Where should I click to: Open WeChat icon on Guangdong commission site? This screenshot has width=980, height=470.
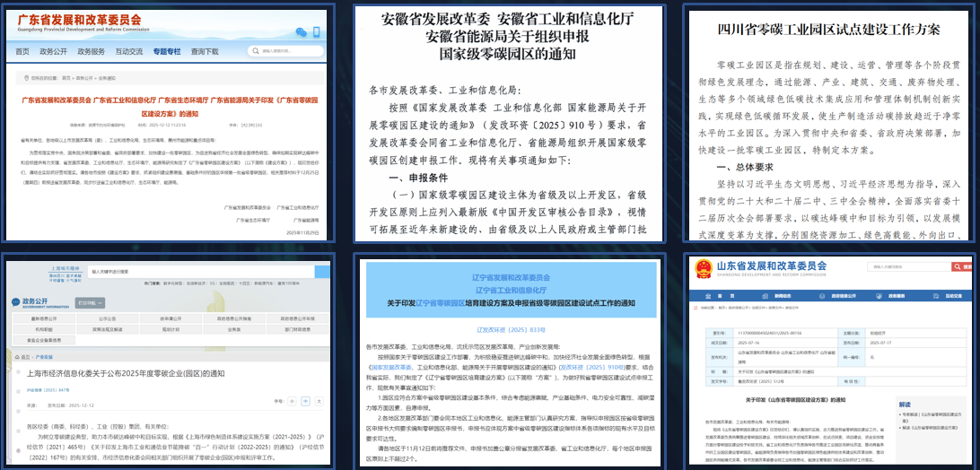pyautogui.click(x=302, y=32)
